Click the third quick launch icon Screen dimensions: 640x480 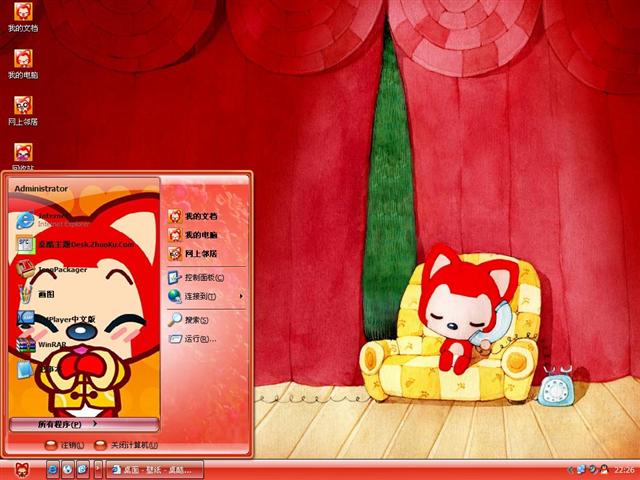pyautogui.click(x=82, y=469)
